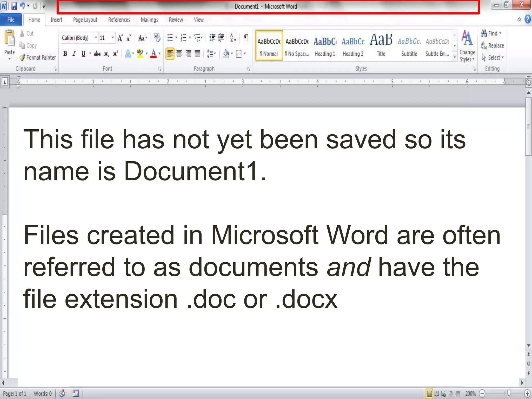Switch to Web Layout view

tap(444, 394)
